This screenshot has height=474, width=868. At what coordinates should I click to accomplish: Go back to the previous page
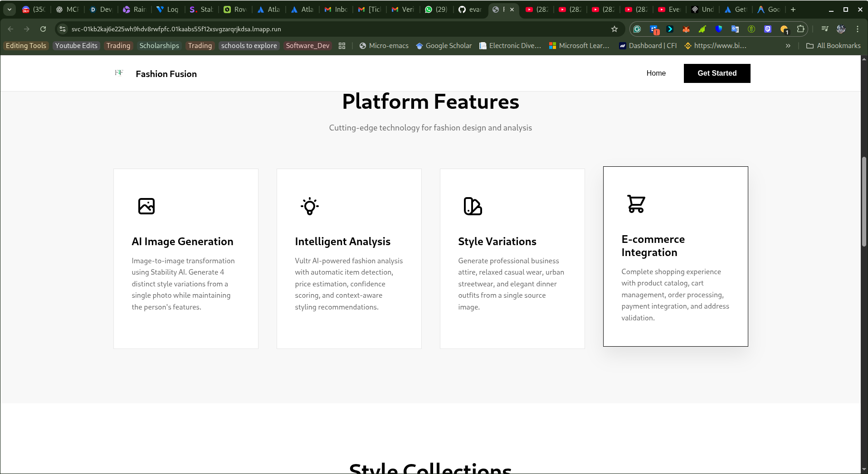click(10, 29)
